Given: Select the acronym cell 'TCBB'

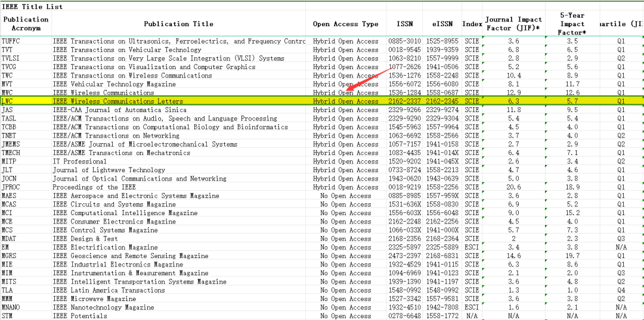Looking at the screenshot, I should click(26, 127).
